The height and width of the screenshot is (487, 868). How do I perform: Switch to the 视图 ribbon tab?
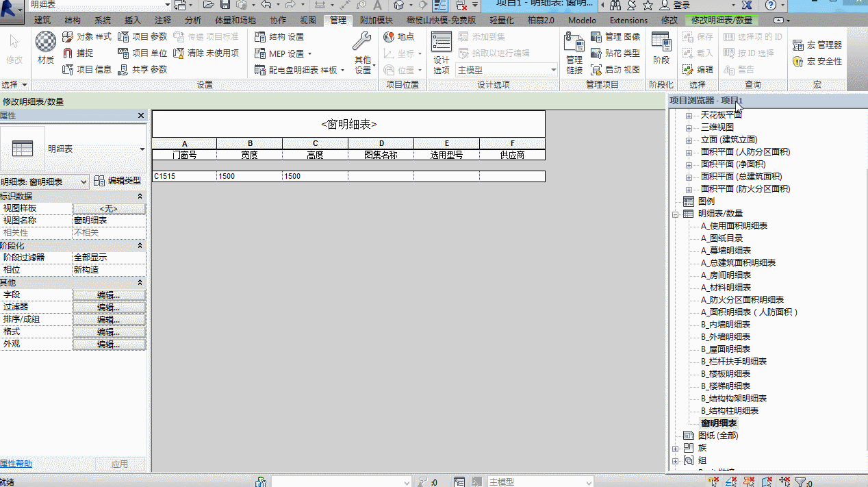point(308,20)
